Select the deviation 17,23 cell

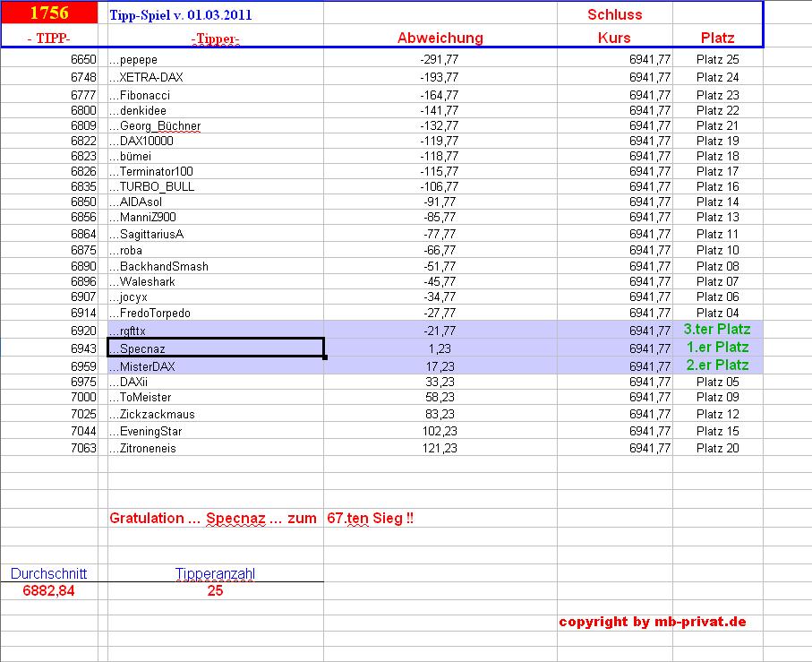pyautogui.click(x=440, y=366)
